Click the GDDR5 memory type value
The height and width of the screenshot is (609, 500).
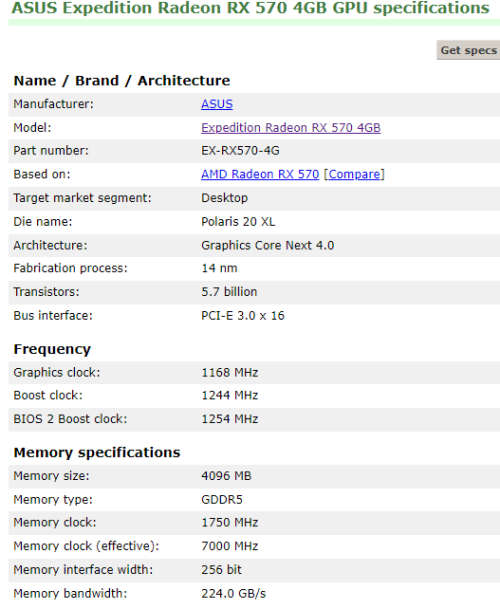pos(221,499)
